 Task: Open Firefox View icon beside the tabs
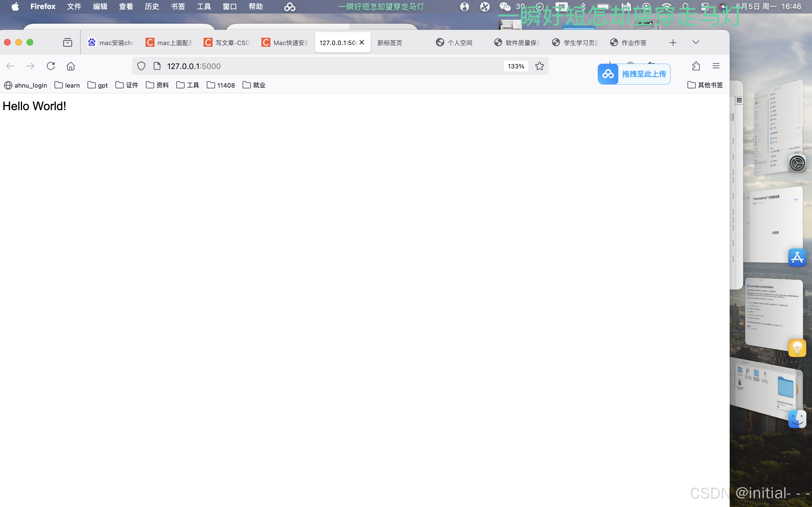click(x=67, y=43)
